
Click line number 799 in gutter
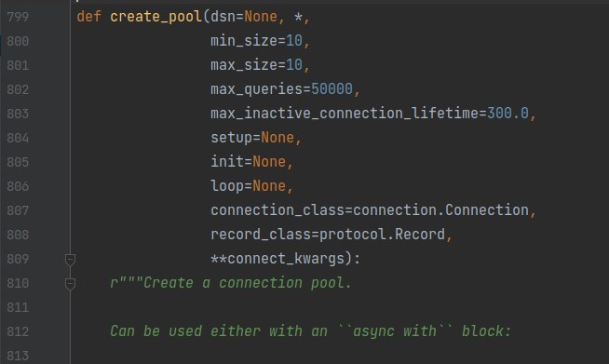pyautogui.click(x=18, y=17)
